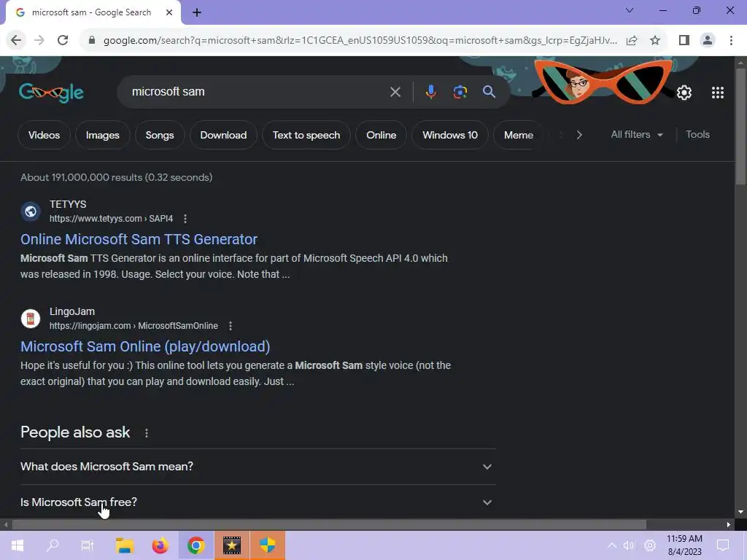Clear the search box with the X icon

coord(395,92)
